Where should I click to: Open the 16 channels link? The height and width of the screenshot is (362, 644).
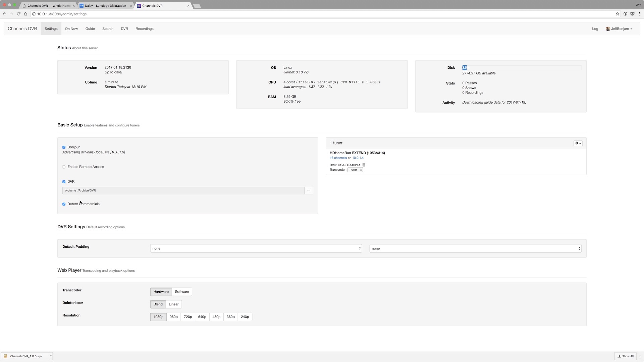tap(338, 158)
